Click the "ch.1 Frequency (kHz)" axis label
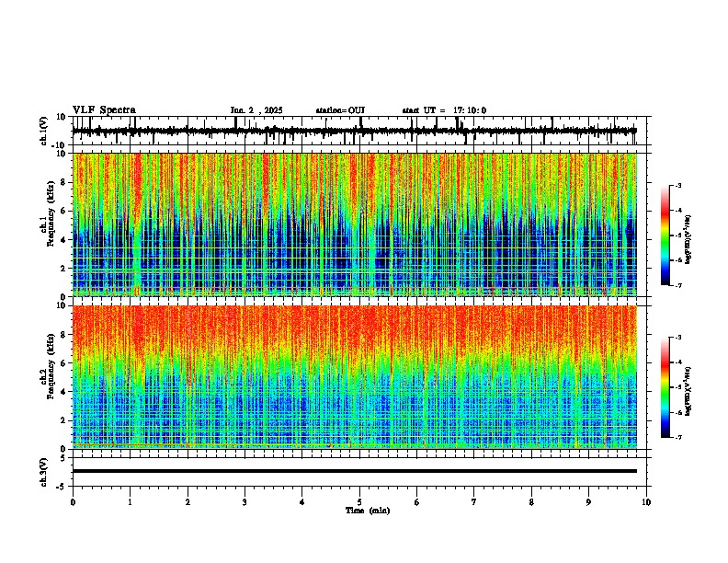 47,214
